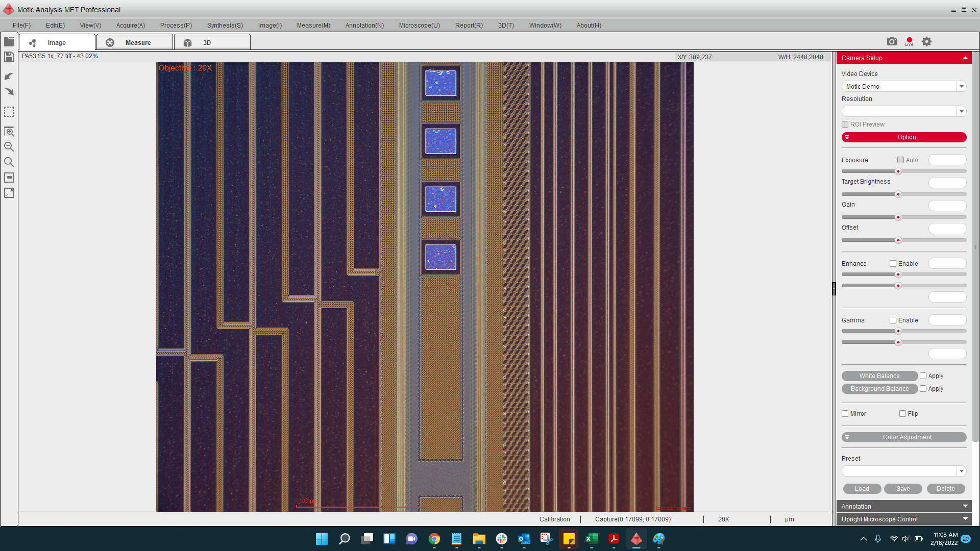Image resolution: width=980 pixels, height=551 pixels.
Task: Click the zoom out magnifier icon
Action: [x=9, y=162]
